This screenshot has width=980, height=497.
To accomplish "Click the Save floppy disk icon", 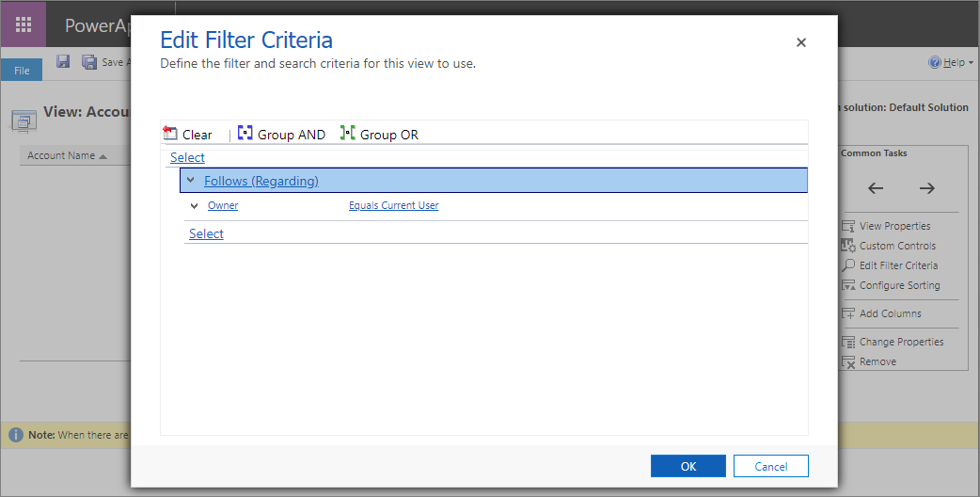I will click(62, 61).
